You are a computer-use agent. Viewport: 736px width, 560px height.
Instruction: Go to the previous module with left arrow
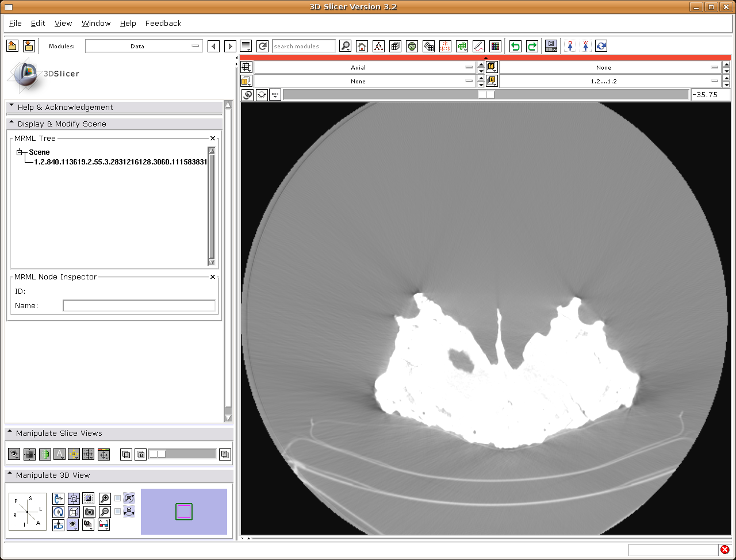(x=213, y=46)
